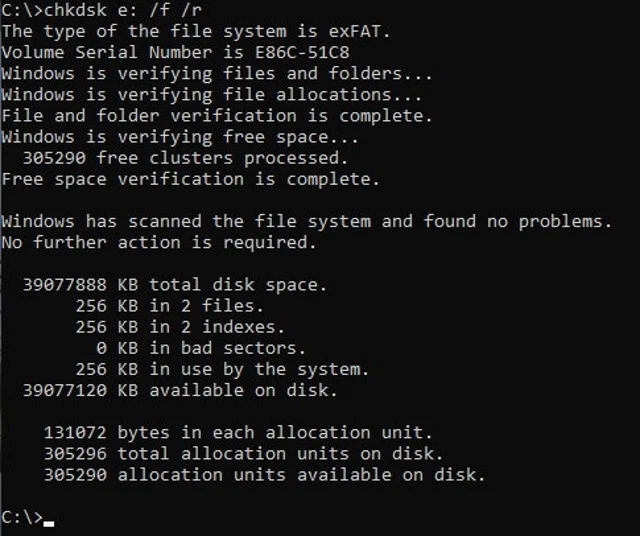Click '305296 total allocation units on disk' line
Image resolution: width=640 pixels, height=536 pixels.
(243, 453)
